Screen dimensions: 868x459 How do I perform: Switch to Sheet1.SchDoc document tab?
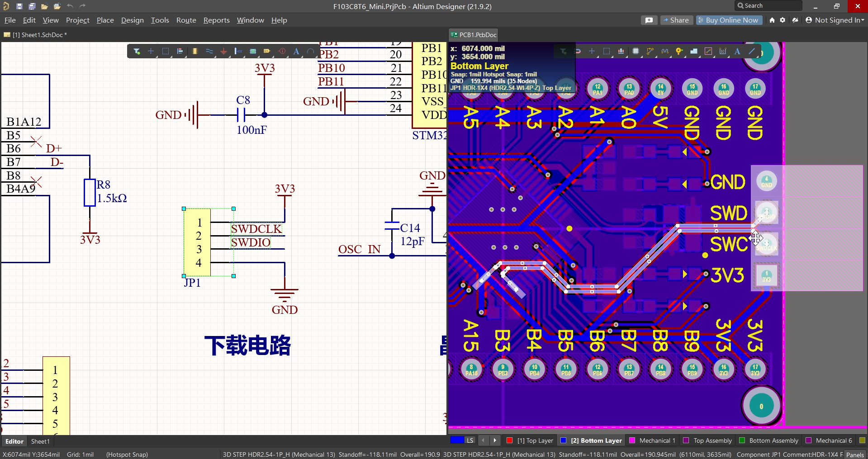click(35, 35)
